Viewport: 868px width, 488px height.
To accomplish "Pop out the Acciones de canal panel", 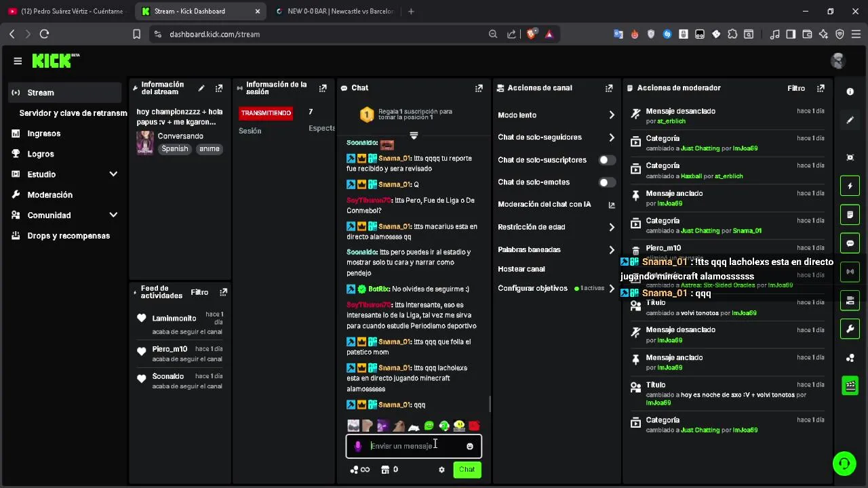I will tap(609, 88).
